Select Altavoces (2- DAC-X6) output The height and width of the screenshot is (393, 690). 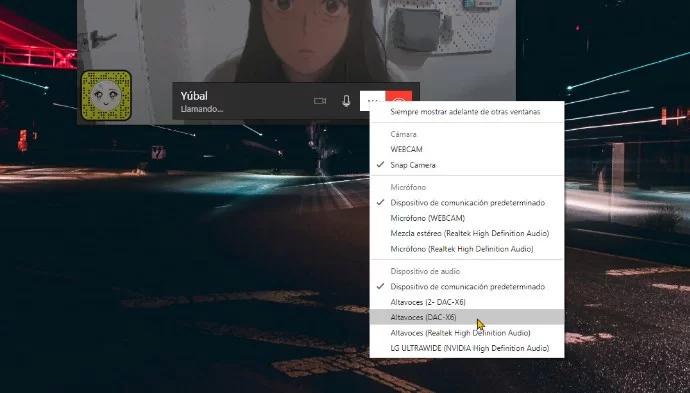tap(467, 302)
